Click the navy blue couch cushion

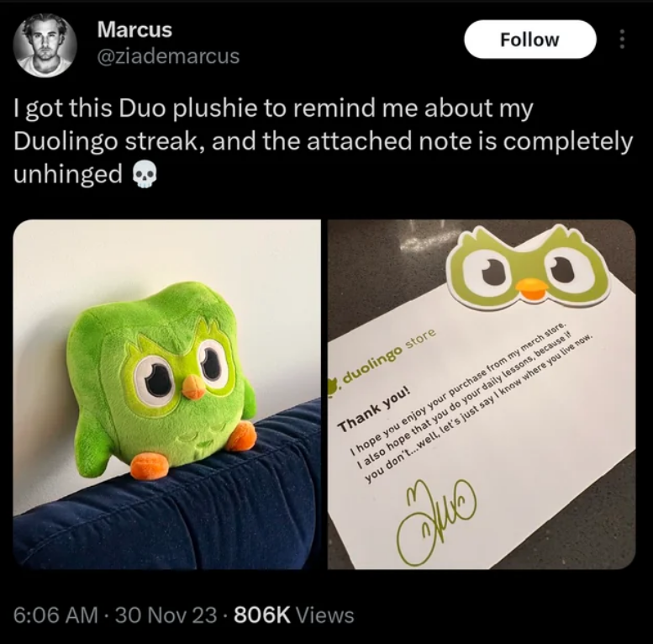[x=166, y=500]
